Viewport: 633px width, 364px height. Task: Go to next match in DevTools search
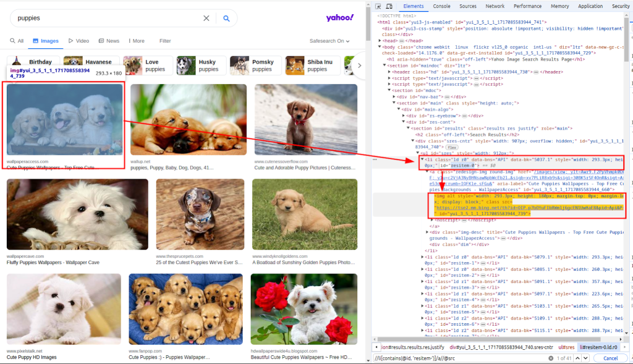[585, 358]
